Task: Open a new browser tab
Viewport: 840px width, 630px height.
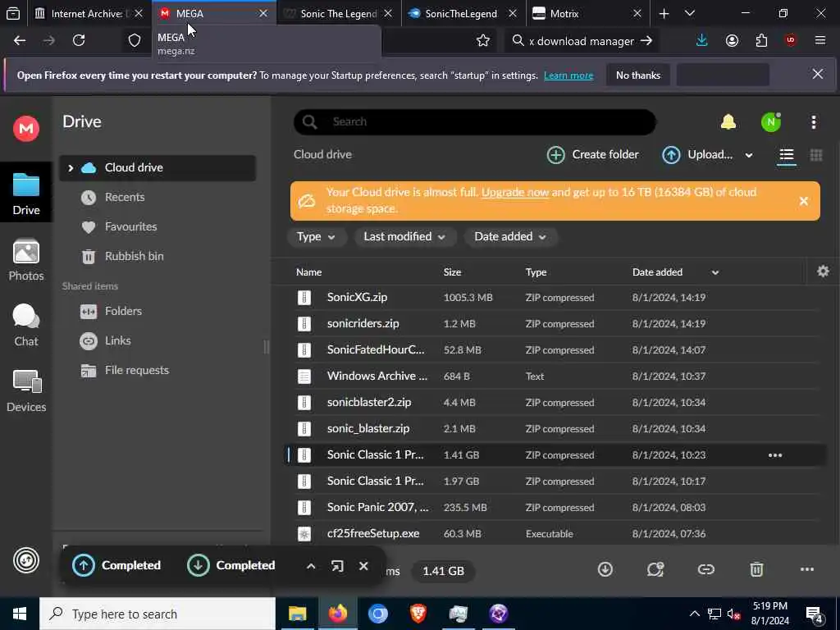Action: [x=664, y=13]
